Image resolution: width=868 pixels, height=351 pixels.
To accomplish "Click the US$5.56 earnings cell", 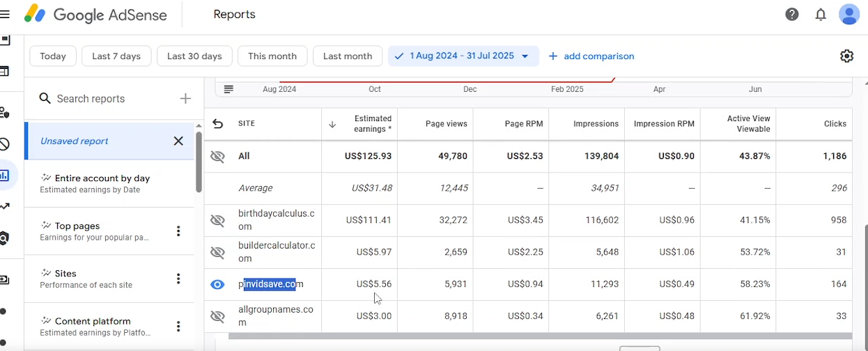I will [x=374, y=284].
